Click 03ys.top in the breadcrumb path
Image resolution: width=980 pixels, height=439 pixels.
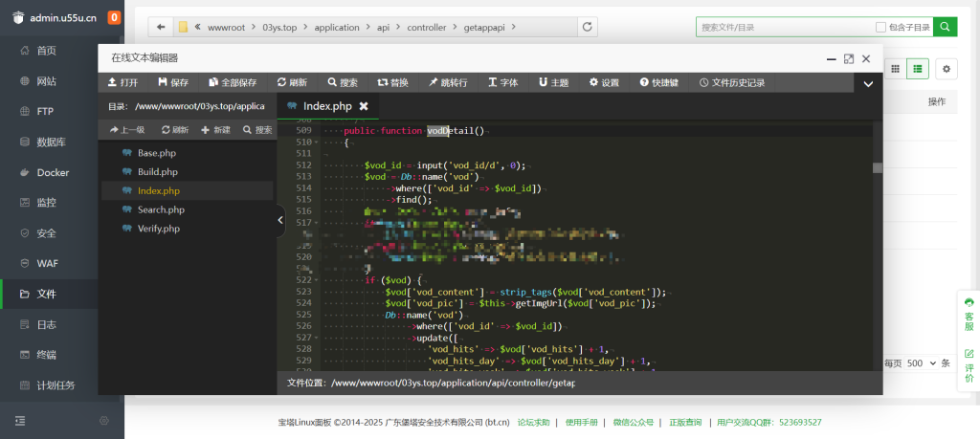coord(279,28)
